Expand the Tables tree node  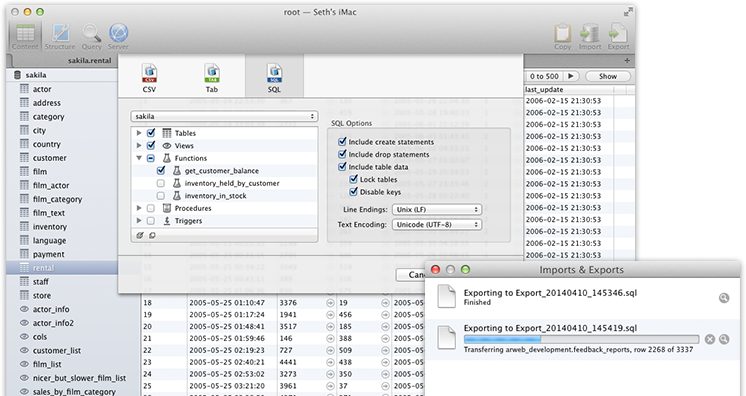[x=139, y=133]
